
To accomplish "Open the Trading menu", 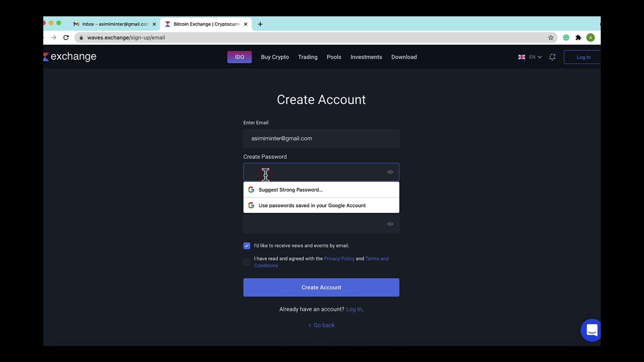I will point(307,57).
